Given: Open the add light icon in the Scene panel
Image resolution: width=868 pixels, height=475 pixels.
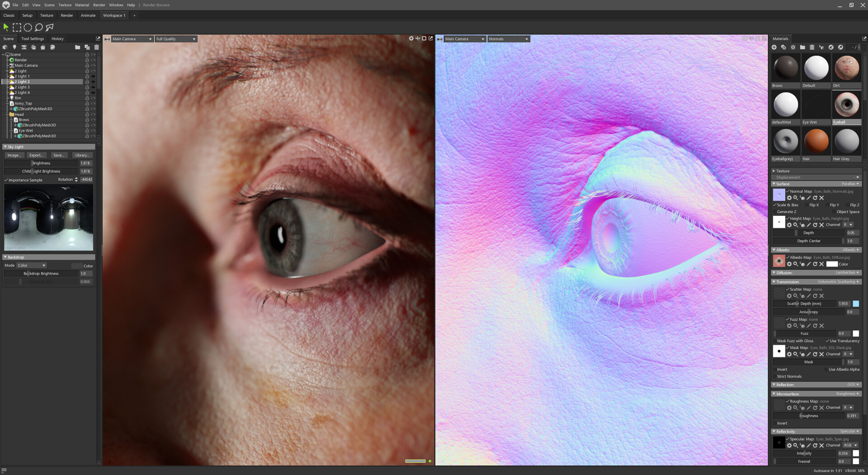Looking at the screenshot, I should 15,47.
